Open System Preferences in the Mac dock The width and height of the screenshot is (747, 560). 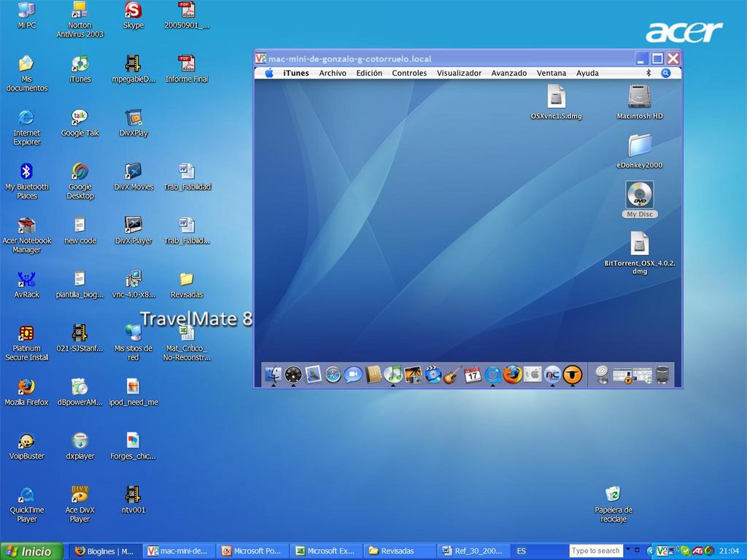pos(533,374)
